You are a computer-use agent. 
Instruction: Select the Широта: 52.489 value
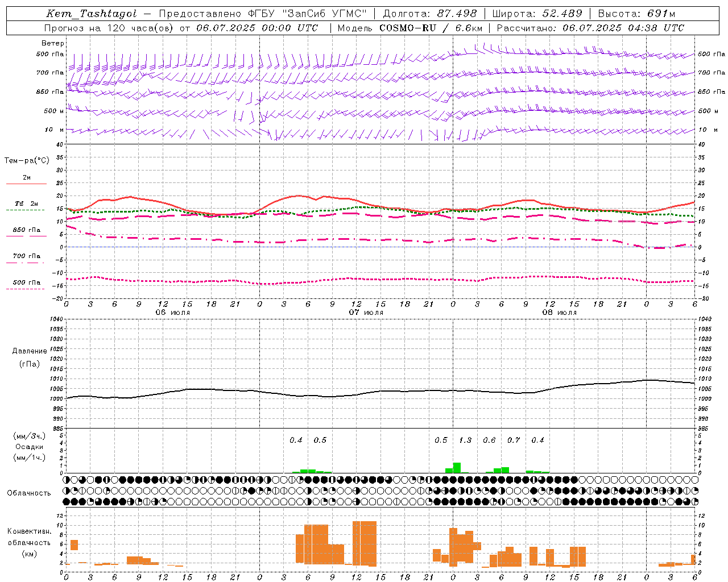pyautogui.click(x=537, y=14)
